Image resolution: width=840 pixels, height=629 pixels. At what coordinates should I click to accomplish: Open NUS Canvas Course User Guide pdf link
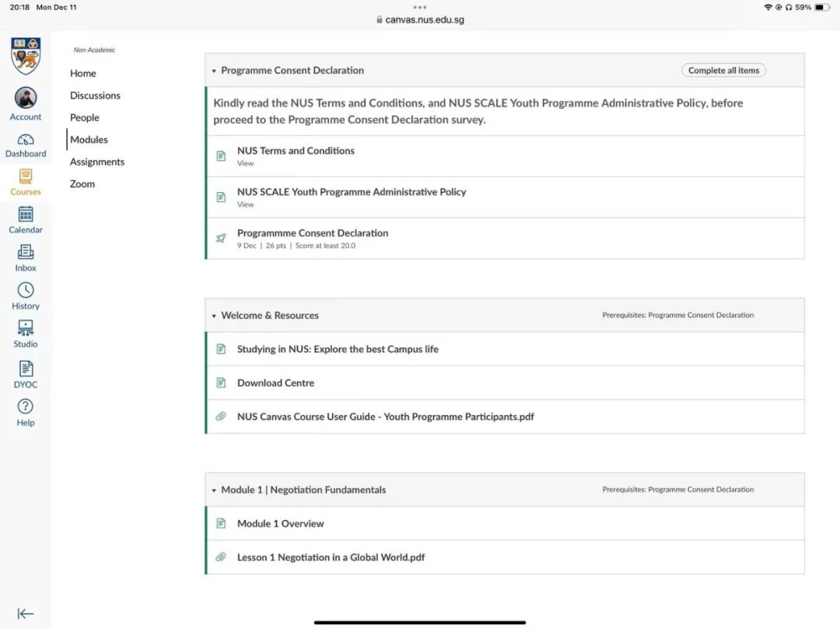pyautogui.click(x=386, y=417)
